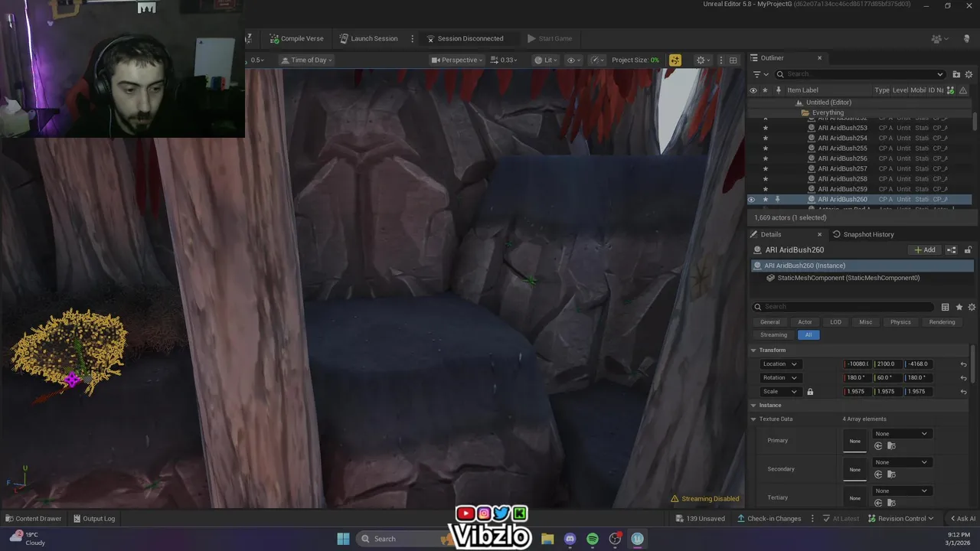The height and width of the screenshot is (551, 980).
Task: Select ARI AridBush259 in the Outliner
Action: pos(842,189)
